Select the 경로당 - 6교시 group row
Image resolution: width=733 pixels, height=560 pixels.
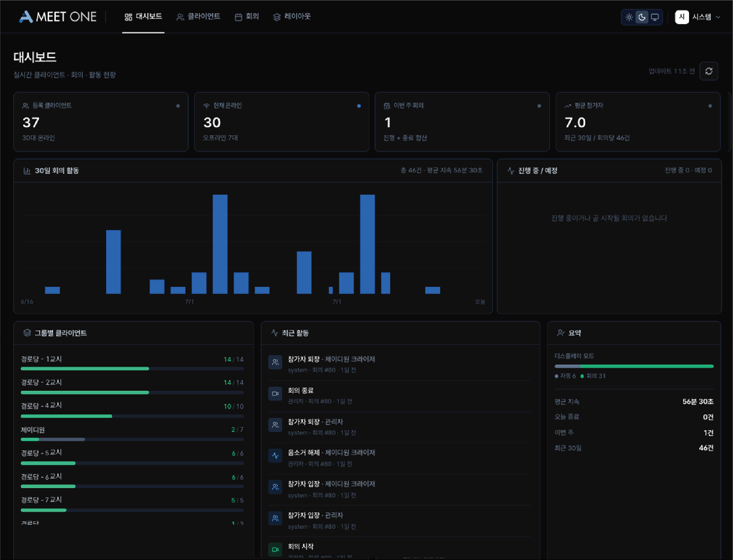pyautogui.click(x=132, y=481)
